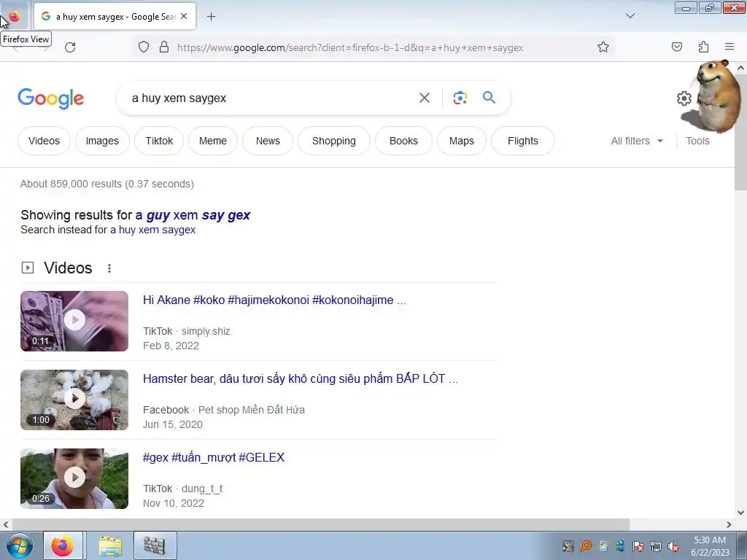
Task: Search by image with Google Lens
Action: point(460,98)
